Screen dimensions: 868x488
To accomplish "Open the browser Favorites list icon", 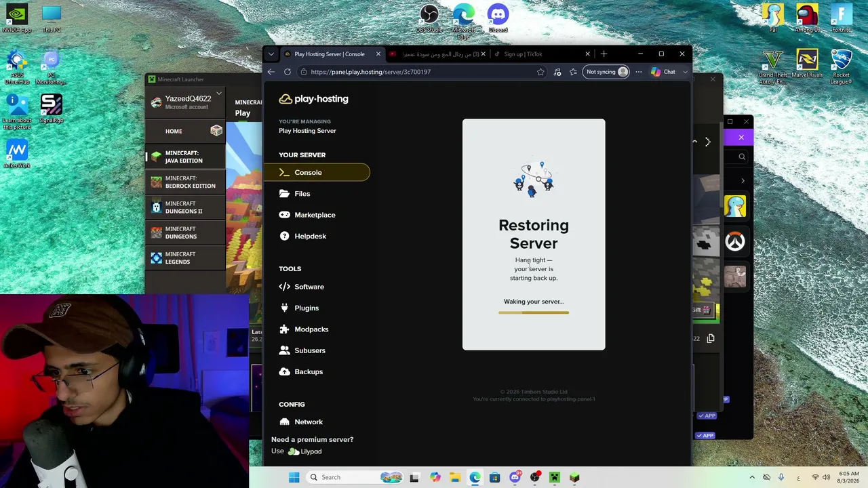I will click(574, 72).
